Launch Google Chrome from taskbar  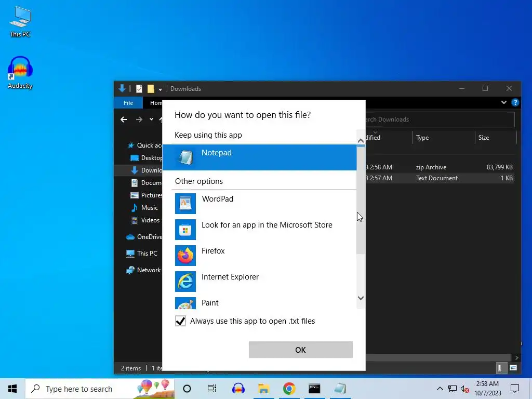pyautogui.click(x=289, y=389)
